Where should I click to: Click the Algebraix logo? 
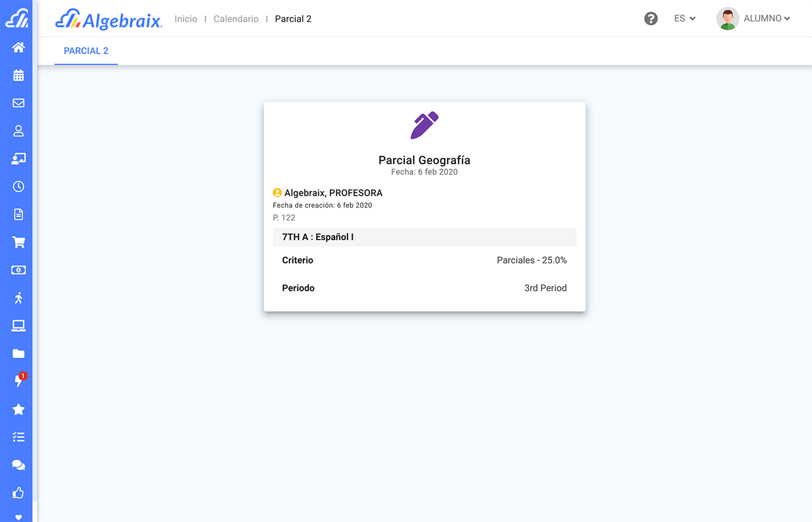coord(108,19)
